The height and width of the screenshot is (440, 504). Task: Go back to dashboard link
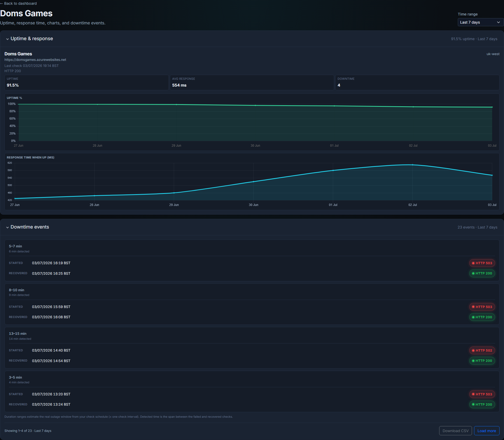(x=18, y=3)
